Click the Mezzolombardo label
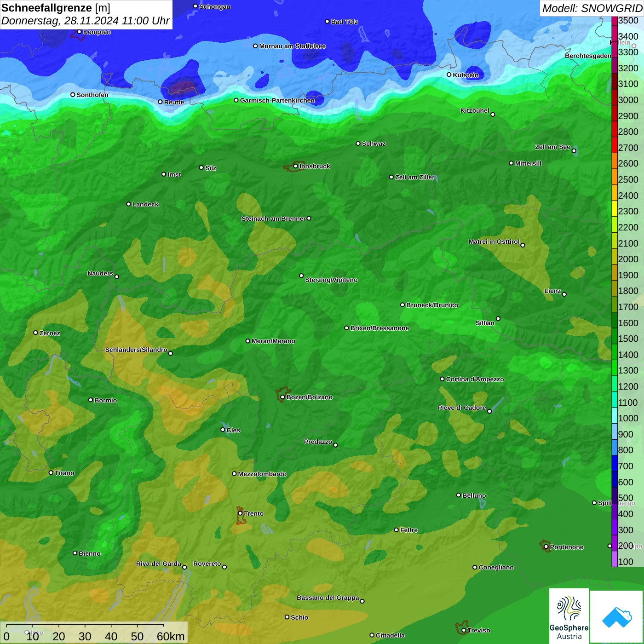 pyautogui.click(x=262, y=474)
